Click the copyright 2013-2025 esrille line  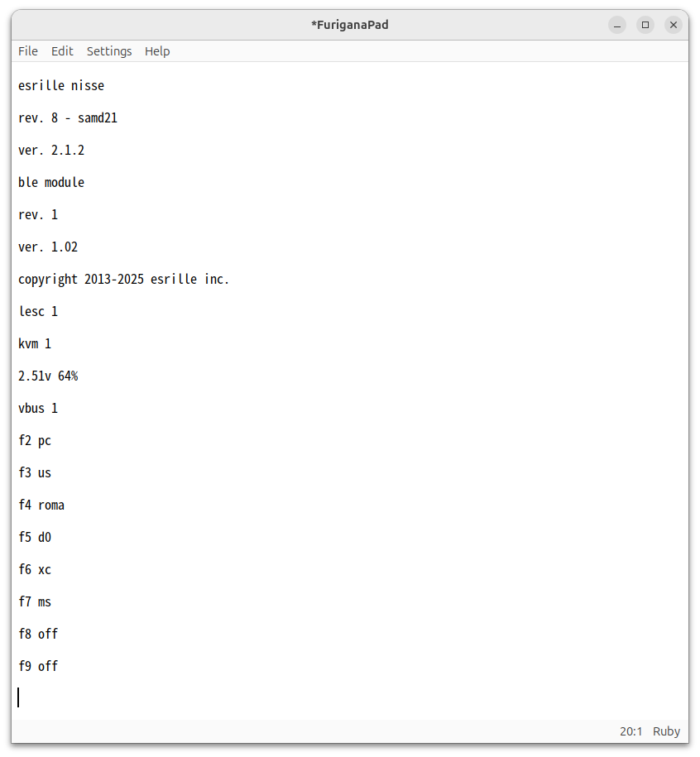pyautogui.click(x=124, y=280)
